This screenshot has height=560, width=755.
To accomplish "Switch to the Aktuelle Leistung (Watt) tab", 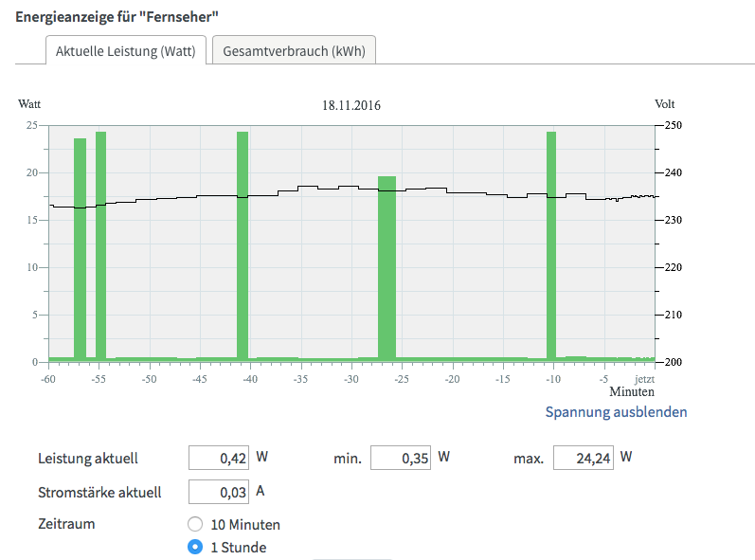I will coord(125,51).
